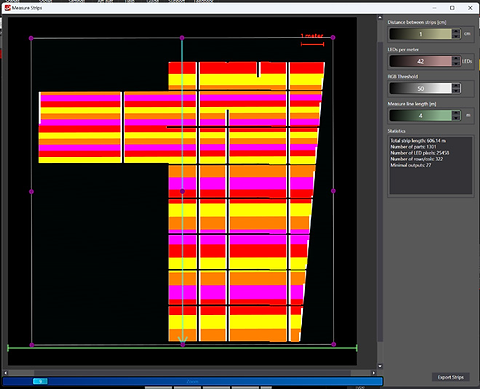Click the RGB Threshold label

(403, 77)
